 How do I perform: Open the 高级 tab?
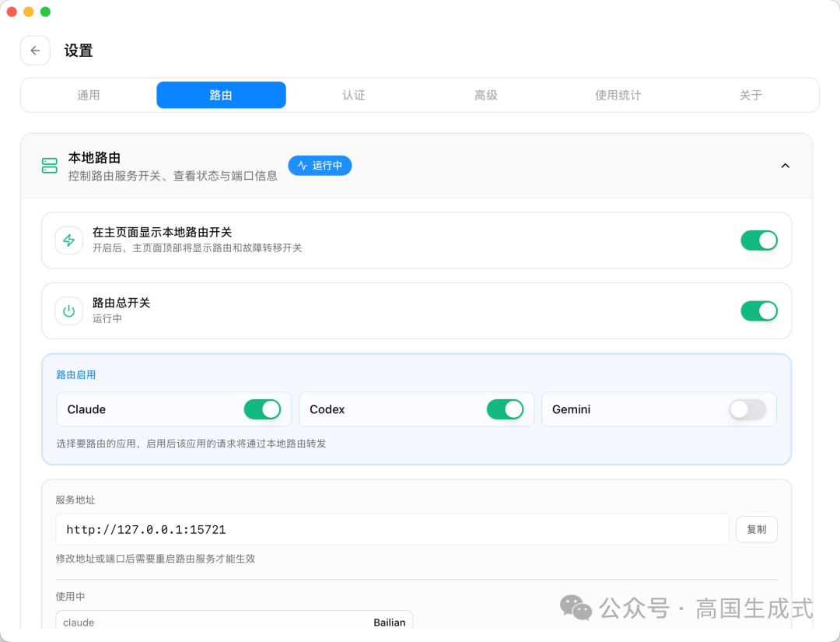pos(486,95)
